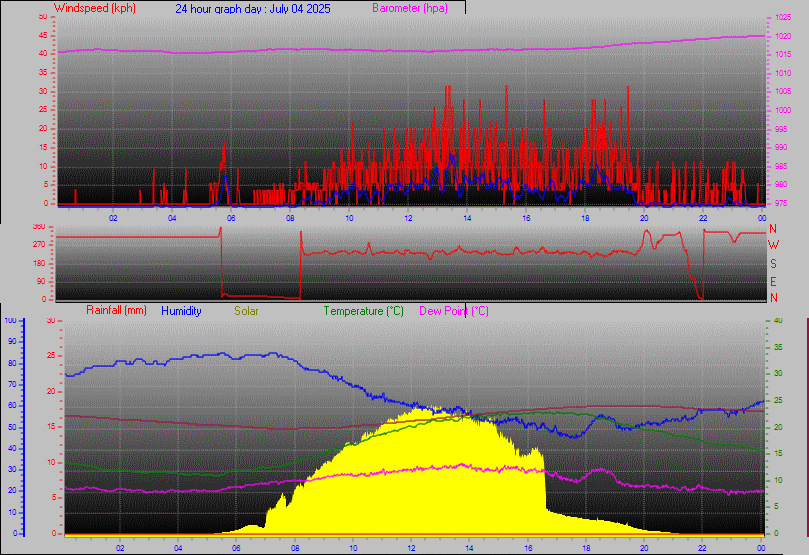Click the Dew Point (°C) legend label
The image size is (809, 555).
pos(454,311)
